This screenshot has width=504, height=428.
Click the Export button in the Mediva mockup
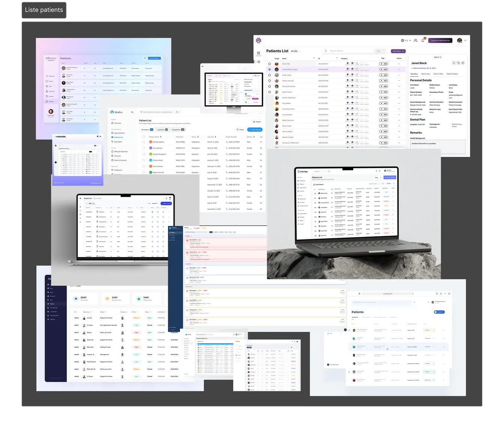tap(257, 122)
